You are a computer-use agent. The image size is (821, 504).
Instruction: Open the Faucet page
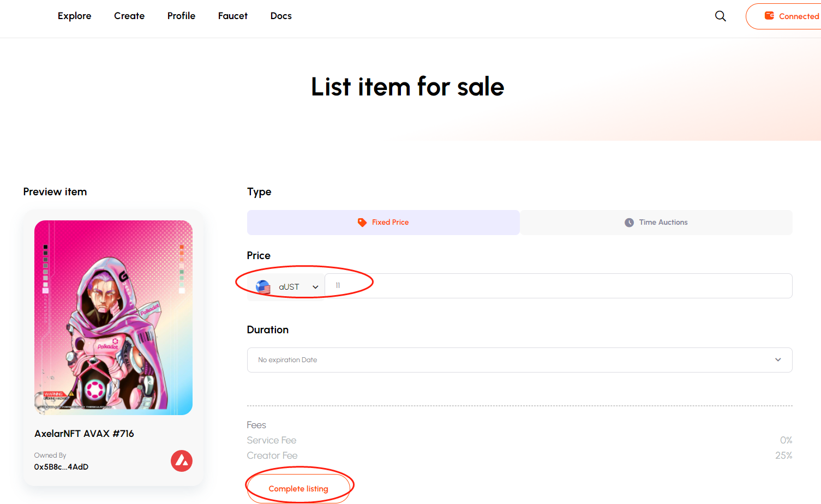pos(233,16)
